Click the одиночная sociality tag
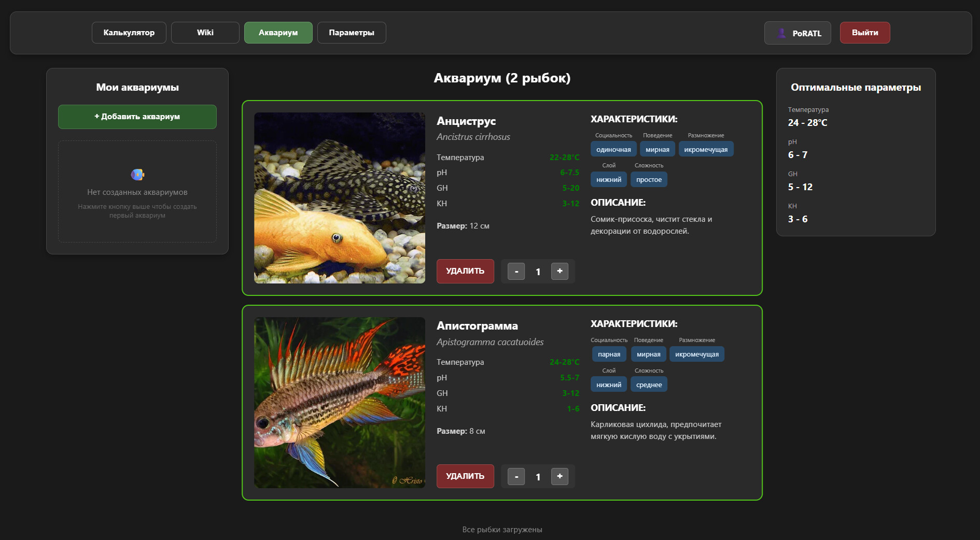Viewport: 980px width, 540px height. [x=613, y=149]
